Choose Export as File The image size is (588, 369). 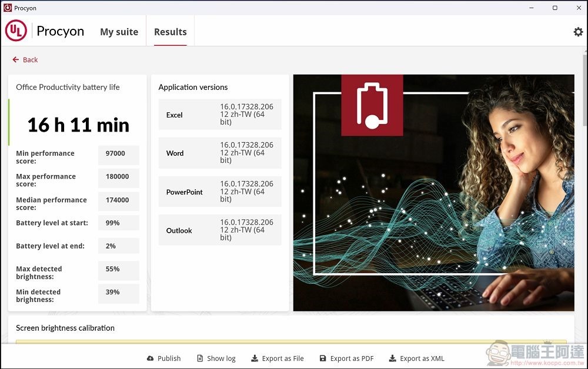tap(278, 358)
